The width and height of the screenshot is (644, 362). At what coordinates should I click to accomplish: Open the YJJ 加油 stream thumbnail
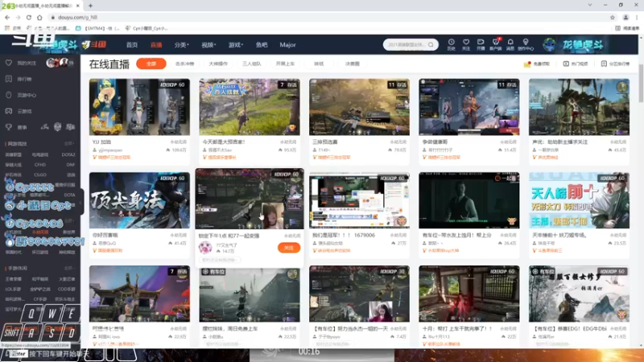tap(139, 107)
